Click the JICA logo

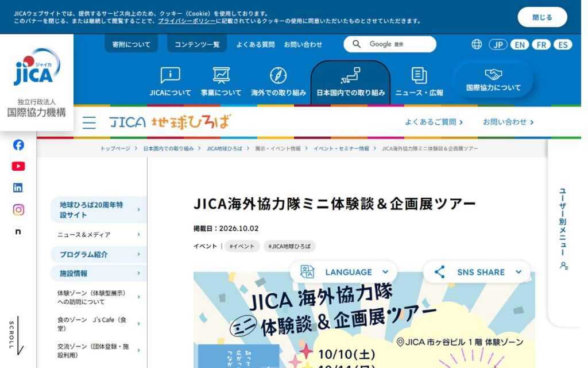37,67
